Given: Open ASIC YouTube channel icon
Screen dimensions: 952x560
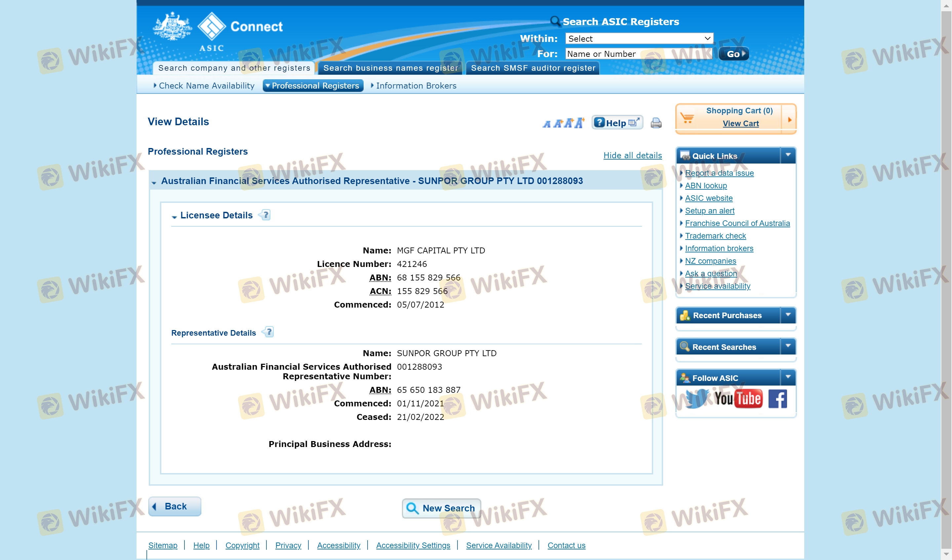Looking at the screenshot, I should pyautogui.click(x=738, y=398).
